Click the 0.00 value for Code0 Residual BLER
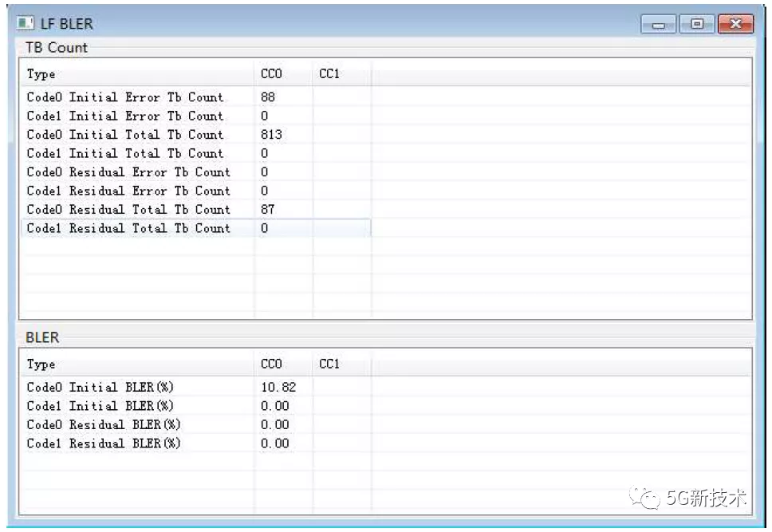 pos(274,424)
